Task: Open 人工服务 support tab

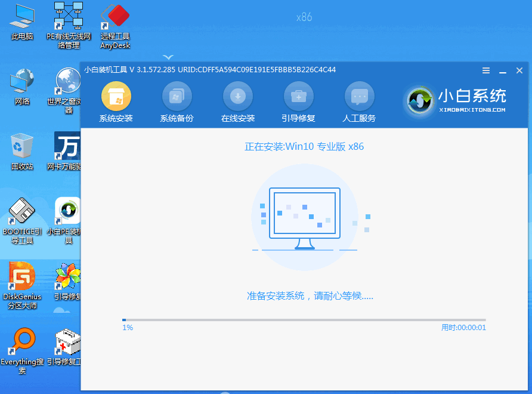Action: pos(359,102)
